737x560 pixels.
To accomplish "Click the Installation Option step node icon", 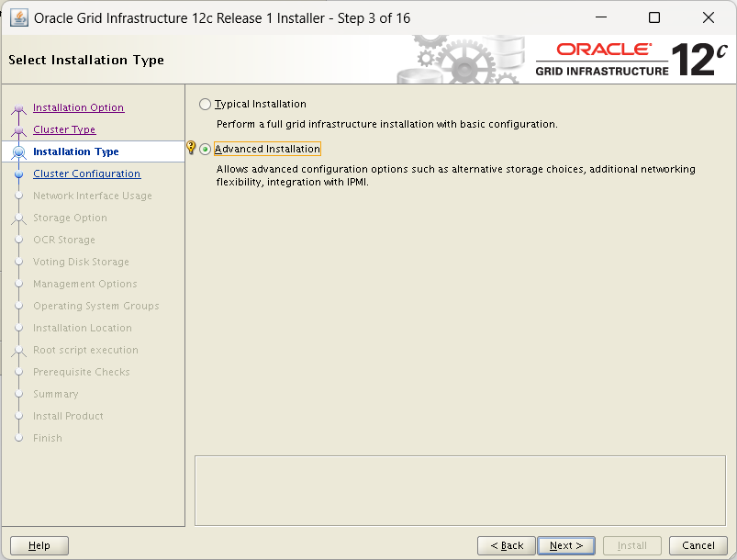I will point(18,109).
